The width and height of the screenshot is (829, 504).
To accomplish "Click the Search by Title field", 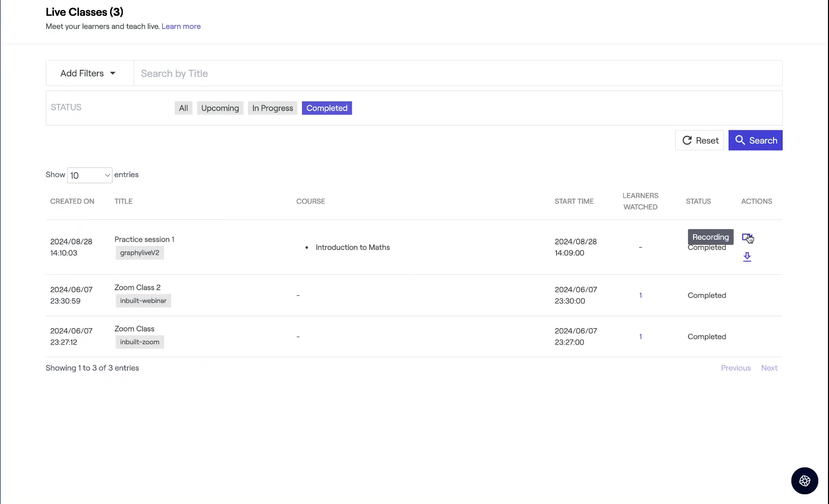I will pos(457,73).
